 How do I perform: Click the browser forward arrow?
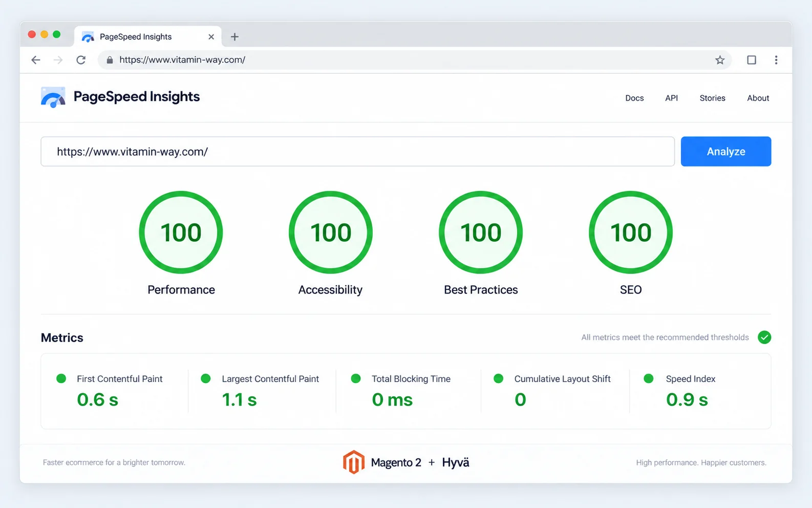click(58, 60)
